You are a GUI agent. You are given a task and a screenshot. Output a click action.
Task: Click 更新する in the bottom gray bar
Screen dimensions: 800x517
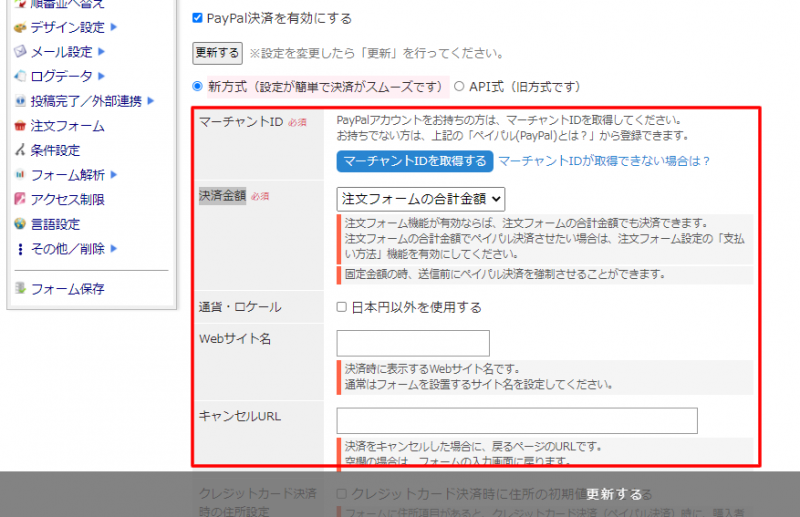click(x=614, y=494)
